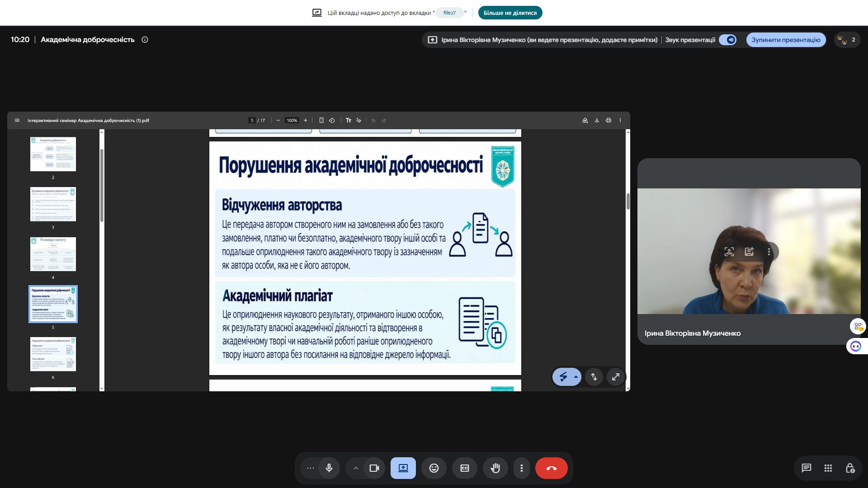The width and height of the screenshot is (868, 488).
Task: Click presenter name Ірина Вікторівна Музиченко label on tile
Action: 693,333
